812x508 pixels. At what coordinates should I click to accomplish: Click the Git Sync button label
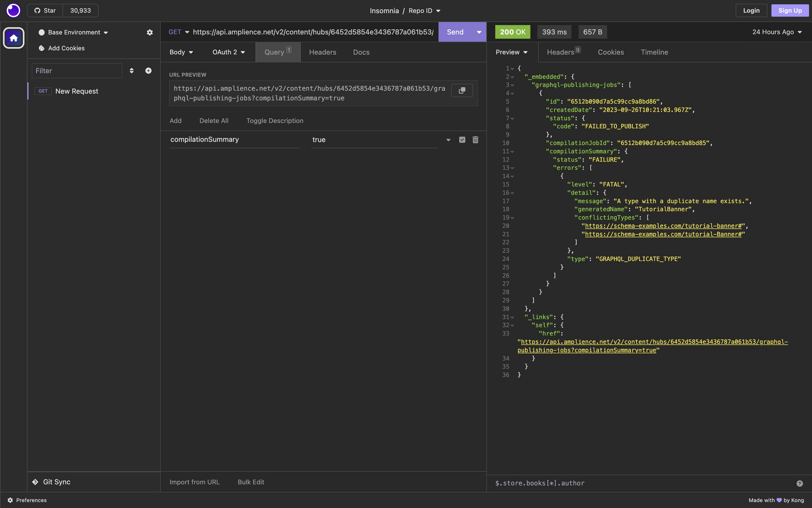(57, 482)
